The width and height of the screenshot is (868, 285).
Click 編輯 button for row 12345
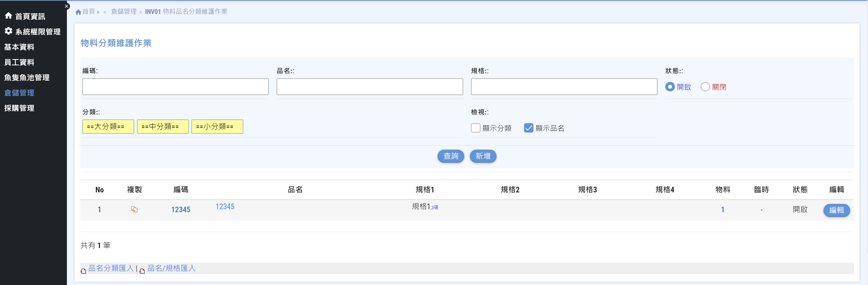tap(837, 210)
